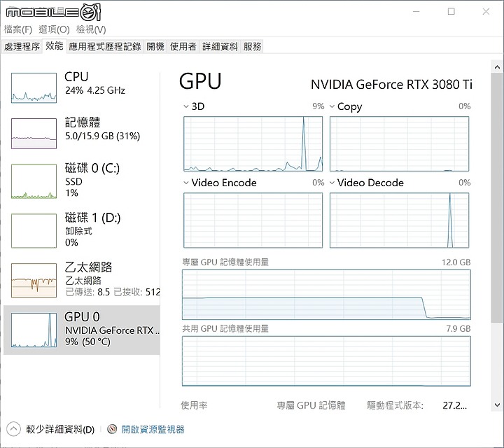Open the 選項(O) menu
Viewport: 504px width, 448px height.
(54, 29)
